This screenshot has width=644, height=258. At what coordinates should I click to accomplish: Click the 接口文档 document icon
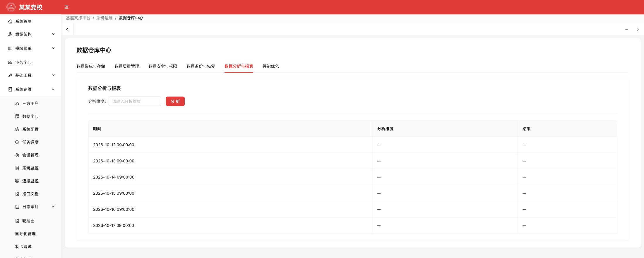[x=17, y=194]
